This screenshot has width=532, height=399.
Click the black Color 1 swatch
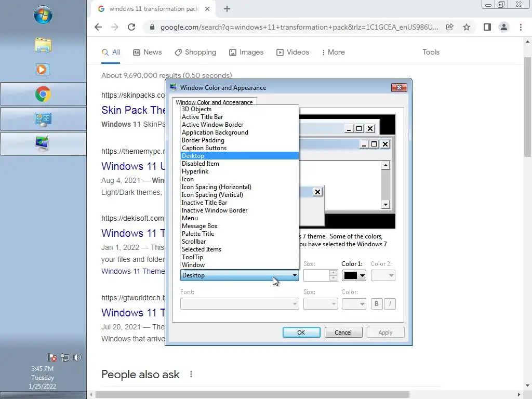click(x=351, y=275)
